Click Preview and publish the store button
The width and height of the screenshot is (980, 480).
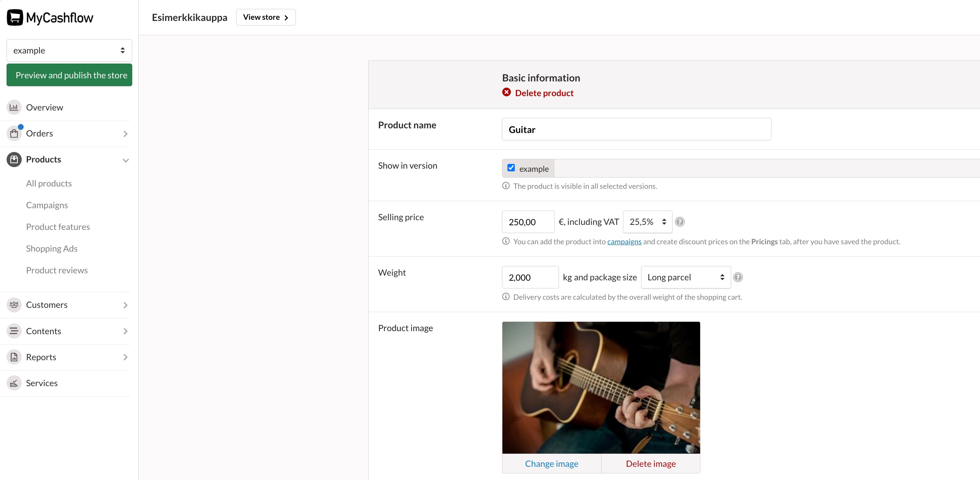[69, 75]
